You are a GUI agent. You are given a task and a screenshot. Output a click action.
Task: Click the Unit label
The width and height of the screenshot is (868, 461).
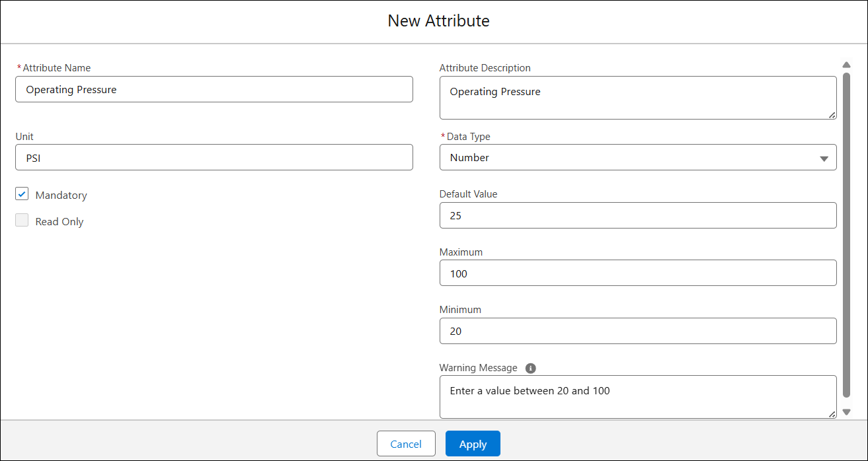[24, 136]
